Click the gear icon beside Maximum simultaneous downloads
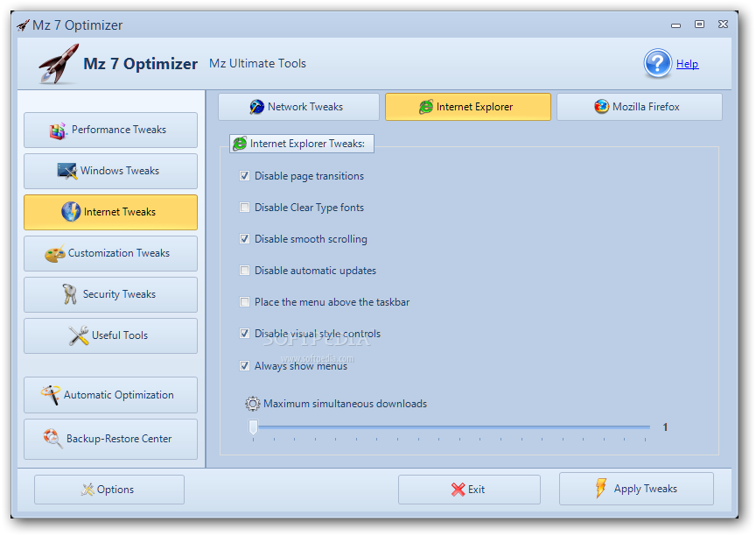 [253, 404]
